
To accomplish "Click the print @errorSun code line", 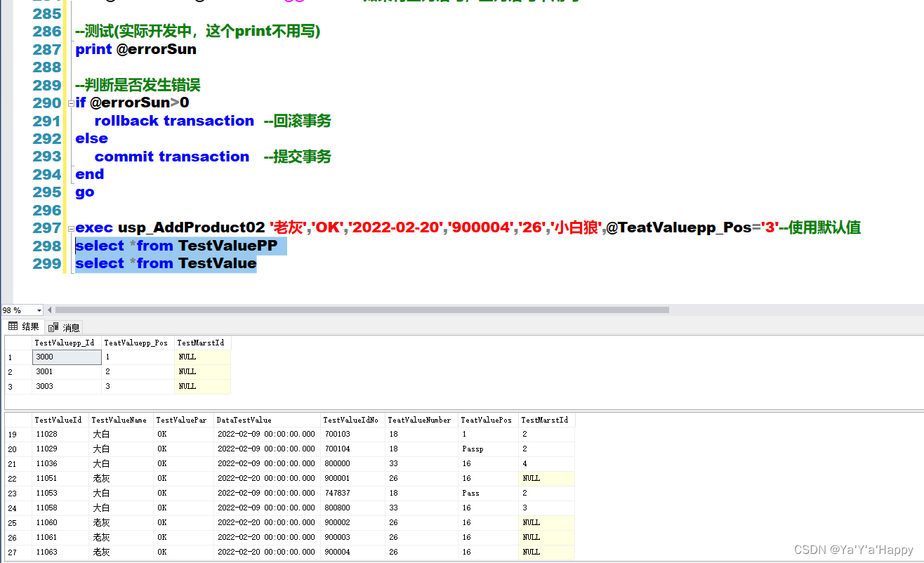I will coord(136,49).
